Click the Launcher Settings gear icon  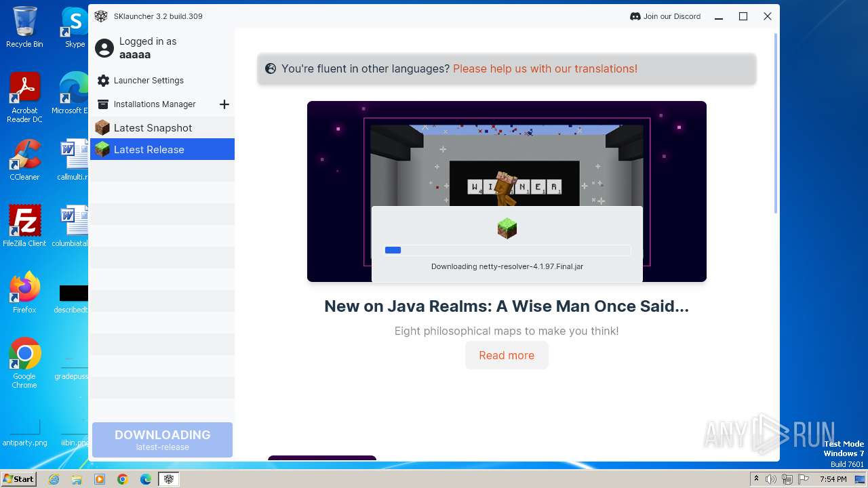tap(103, 81)
